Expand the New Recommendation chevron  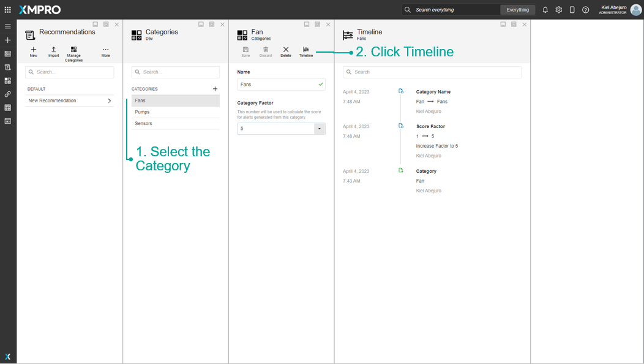click(x=109, y=100)
